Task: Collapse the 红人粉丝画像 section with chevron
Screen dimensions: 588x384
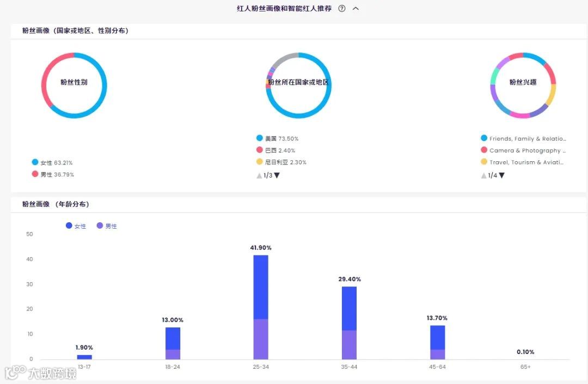Action: point(356,9)
